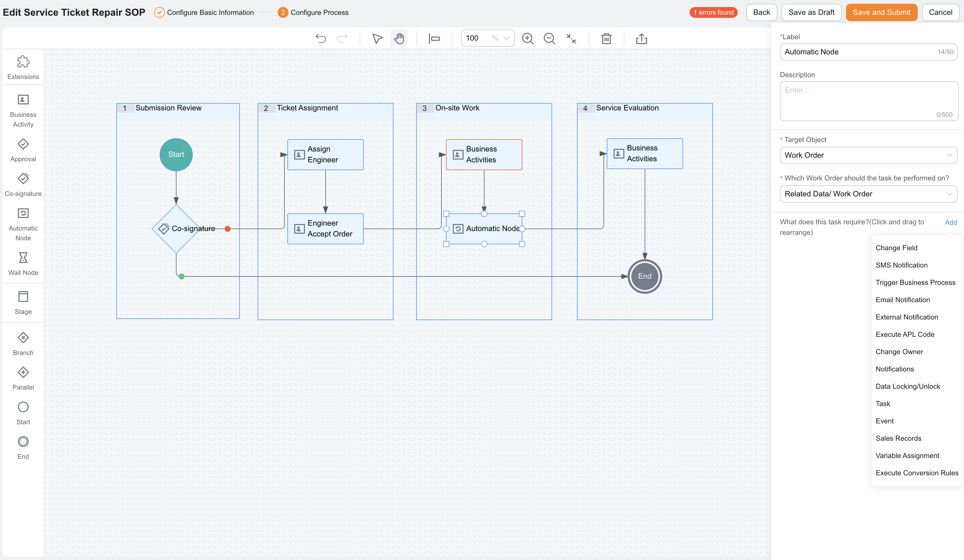This screenshot has height=560, width=964.
Task: Open the 1 errors found badge
Action: click(713, 12)
